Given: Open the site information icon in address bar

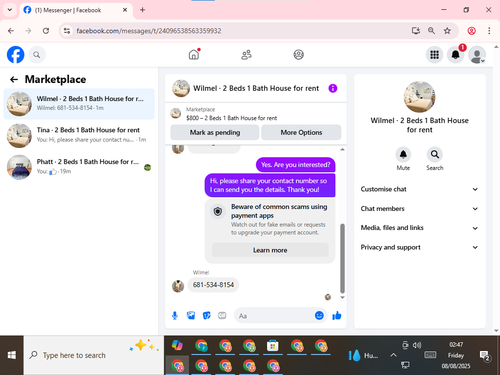Looking at the screenshot, I should pyautogui.click(x=67, y=31).
